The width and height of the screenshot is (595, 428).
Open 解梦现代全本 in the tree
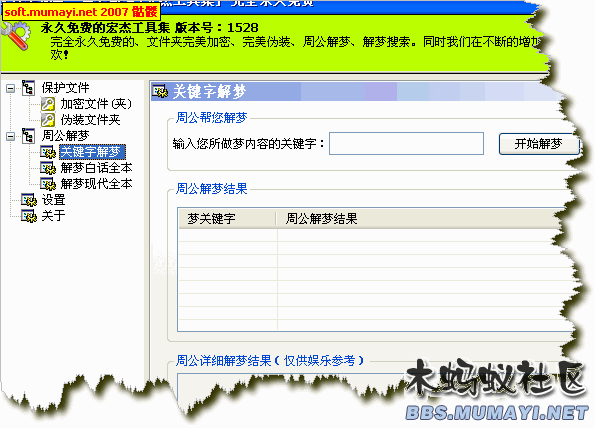point(96,184)
